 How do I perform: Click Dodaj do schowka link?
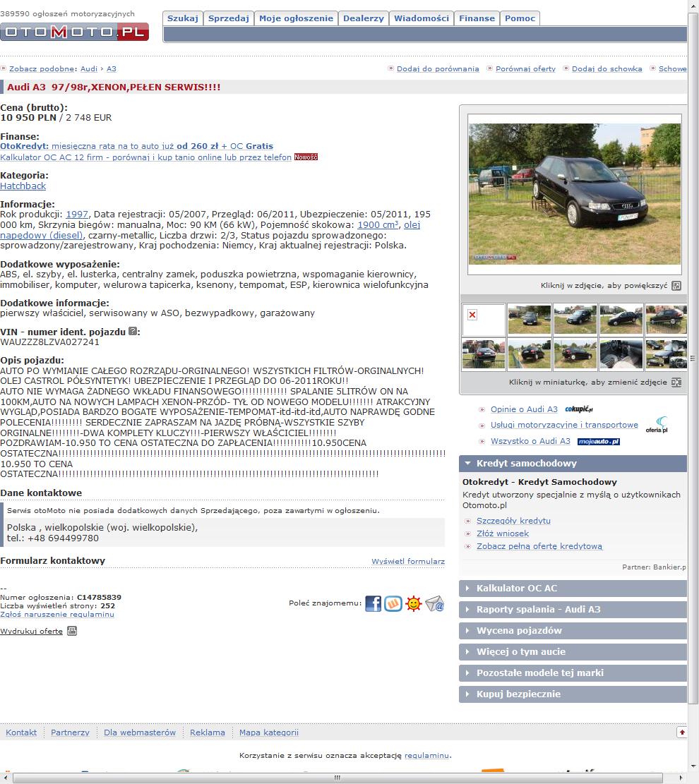click(x=607, y=69)
